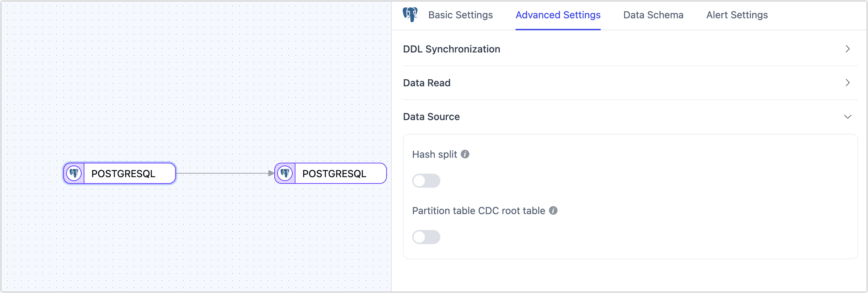Enable the Hash split toggle
This screenshot has width=868, height=293.
[426, 181]
